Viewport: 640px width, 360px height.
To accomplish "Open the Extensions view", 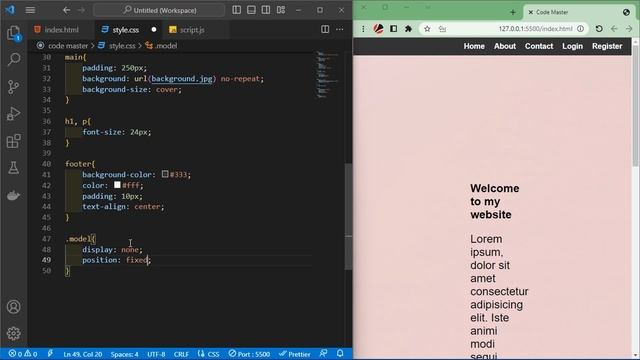I will [x=13, y=141].
